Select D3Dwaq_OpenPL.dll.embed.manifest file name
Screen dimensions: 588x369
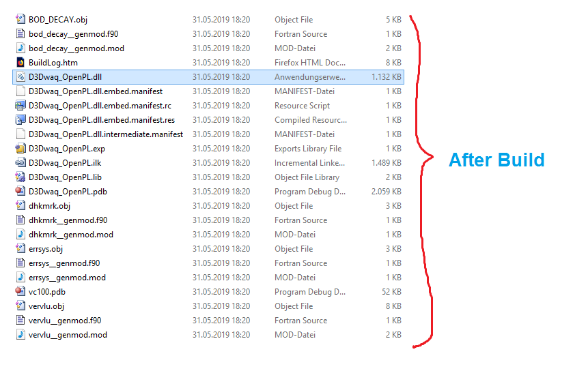(x=96, y=91)
